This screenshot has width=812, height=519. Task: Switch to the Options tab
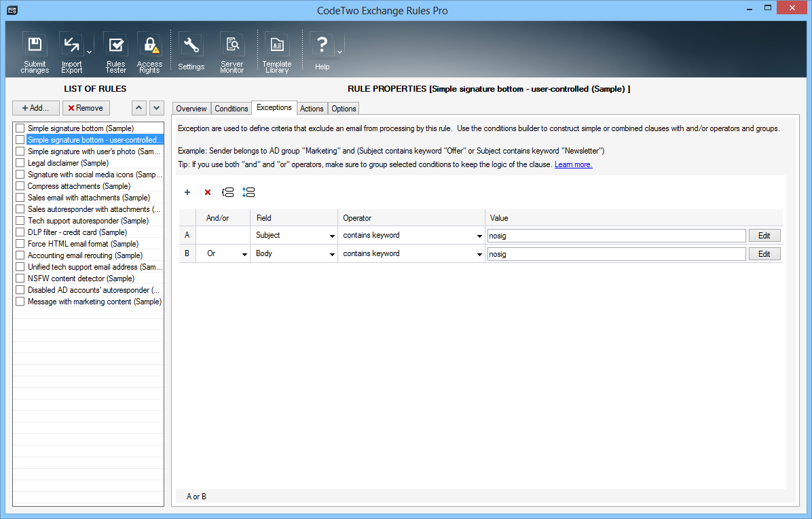point(344,108)
